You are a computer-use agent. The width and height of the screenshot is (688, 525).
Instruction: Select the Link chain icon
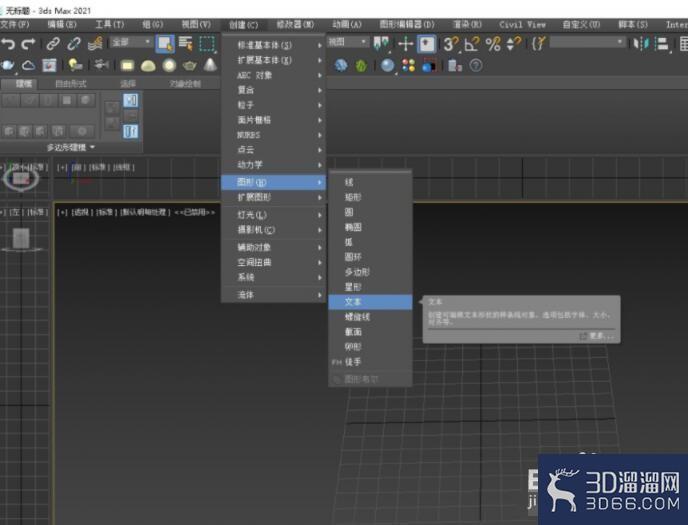[x=53, y=44]
